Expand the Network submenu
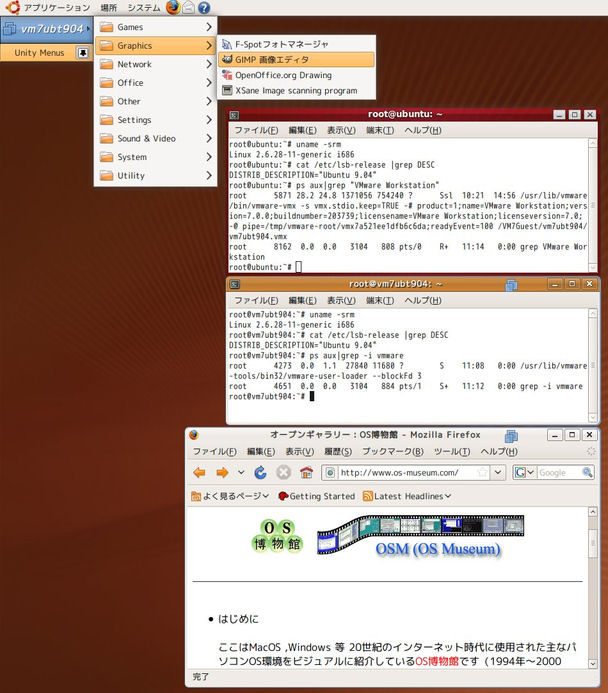 (156, 64)
